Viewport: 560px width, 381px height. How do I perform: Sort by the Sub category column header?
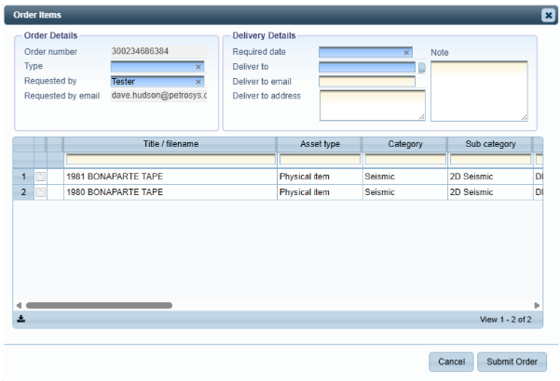(490, 144)
